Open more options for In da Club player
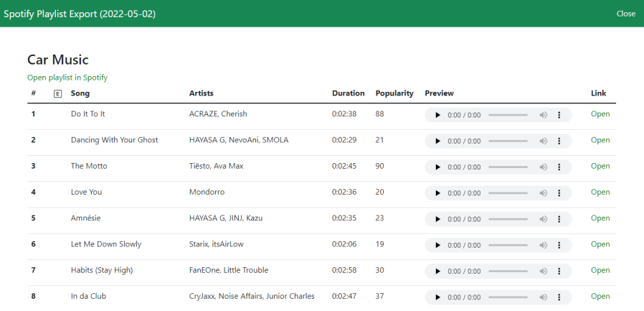 tap(559, 297)
